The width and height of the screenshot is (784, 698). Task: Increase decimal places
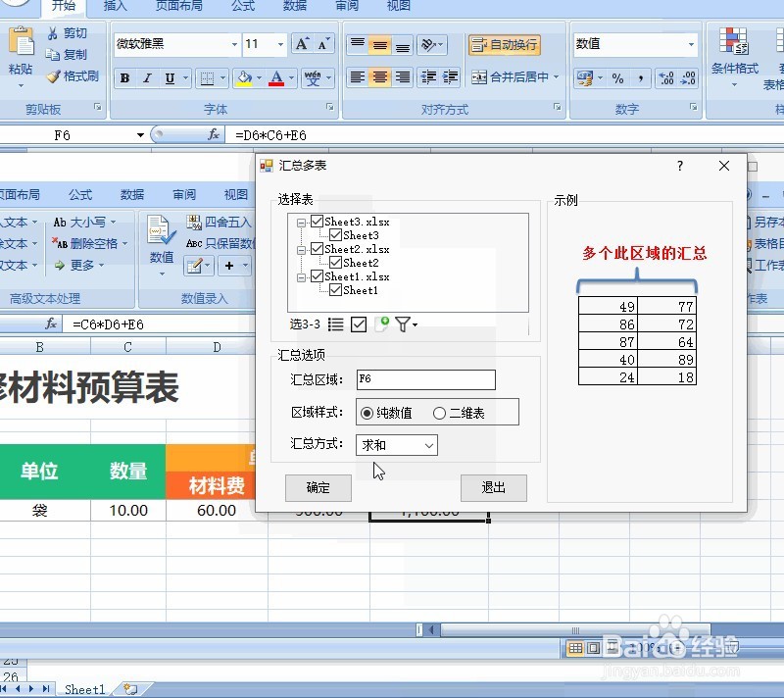pos(666,78)
